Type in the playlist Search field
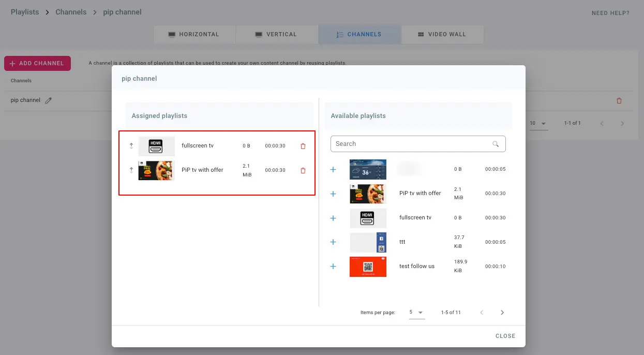The height and width of the screenshot is (355, 644). click(x=411, y=144)
